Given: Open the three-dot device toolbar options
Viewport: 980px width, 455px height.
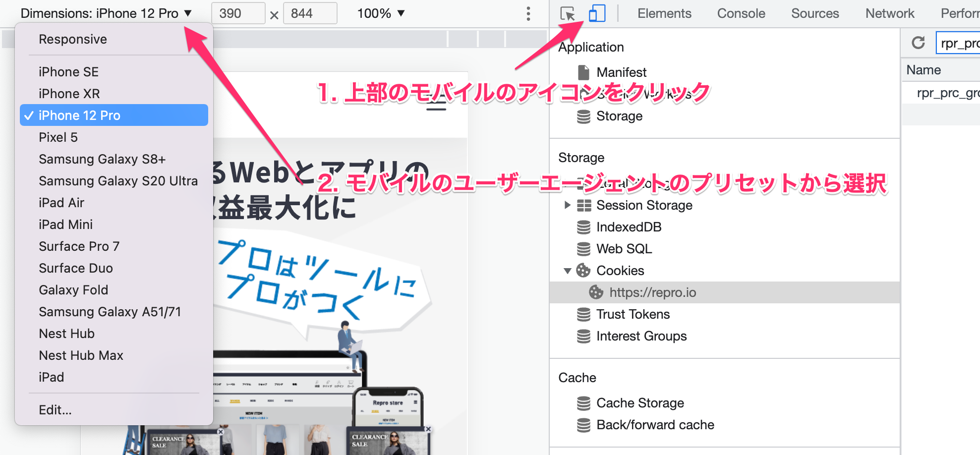Looking at the screenshot, I should click(x=528, y=13).
